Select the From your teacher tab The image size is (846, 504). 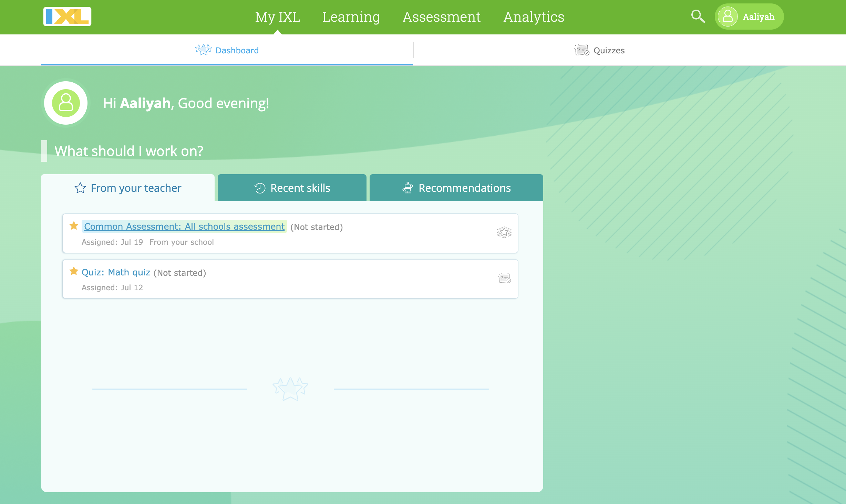click(x=128, y=188)
